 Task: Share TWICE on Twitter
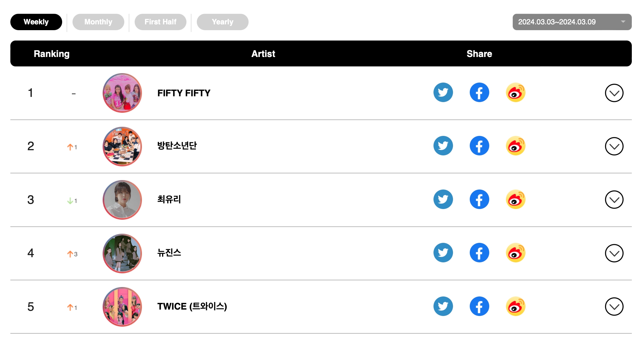(443, 307)
